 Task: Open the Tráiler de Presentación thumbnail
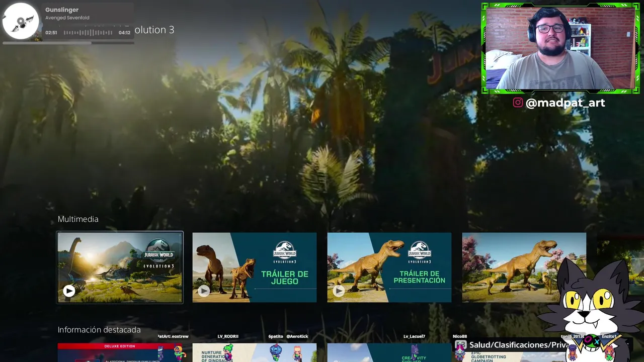389,267
